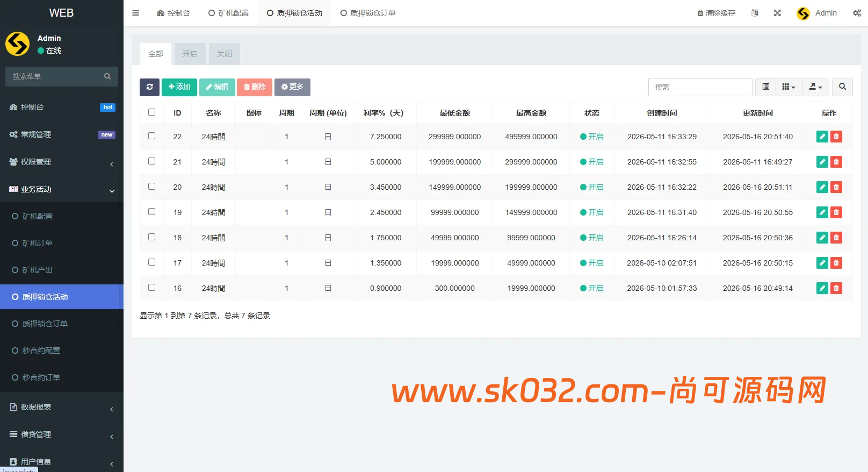The width and height of the screenshot is (868, 472).
Task: Click the 更多 button
Action: coord(292,87)
